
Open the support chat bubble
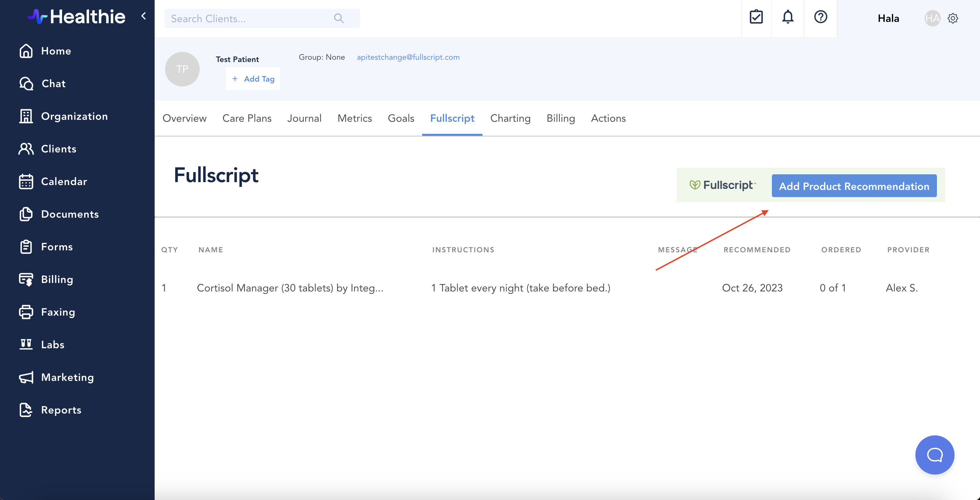click(934, 454)
